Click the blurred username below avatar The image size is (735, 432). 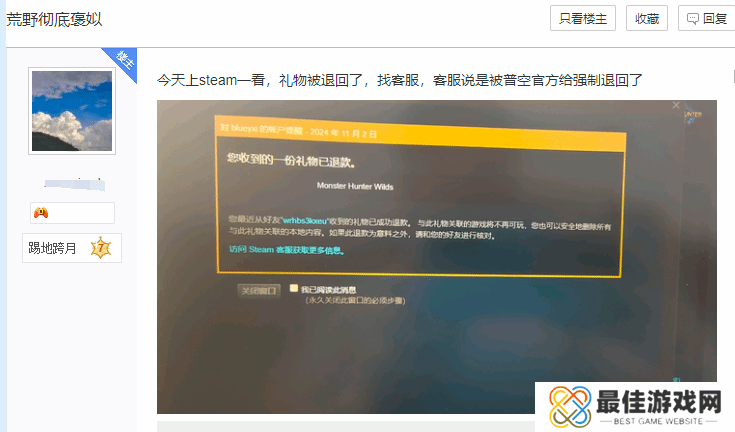72,184
